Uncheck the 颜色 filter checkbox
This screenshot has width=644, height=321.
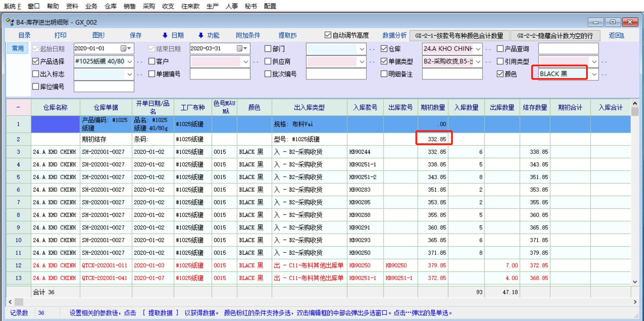click(500, 74)
